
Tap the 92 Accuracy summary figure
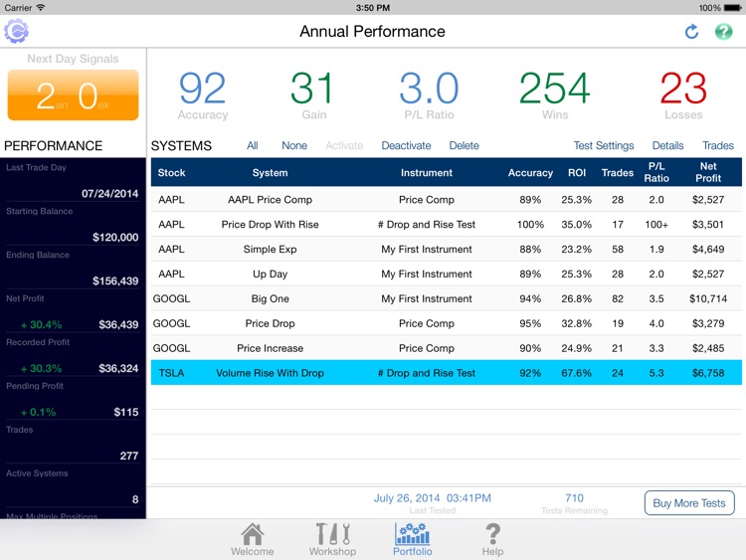pos(202,89)
